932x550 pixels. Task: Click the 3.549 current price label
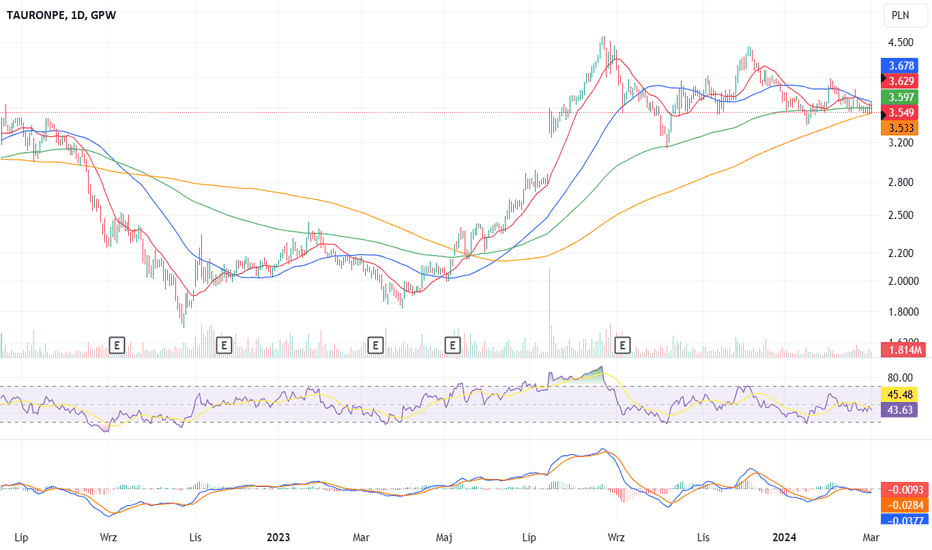click(900, 113)
